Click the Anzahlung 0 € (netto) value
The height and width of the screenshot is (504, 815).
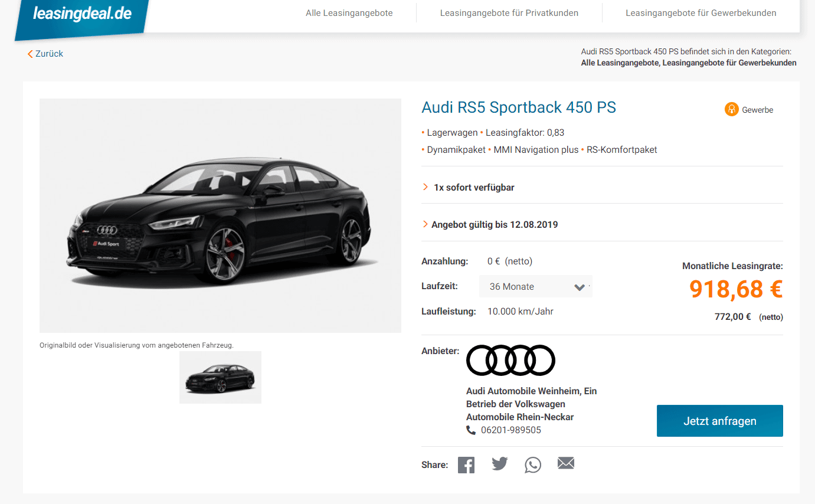pos(510,261)
